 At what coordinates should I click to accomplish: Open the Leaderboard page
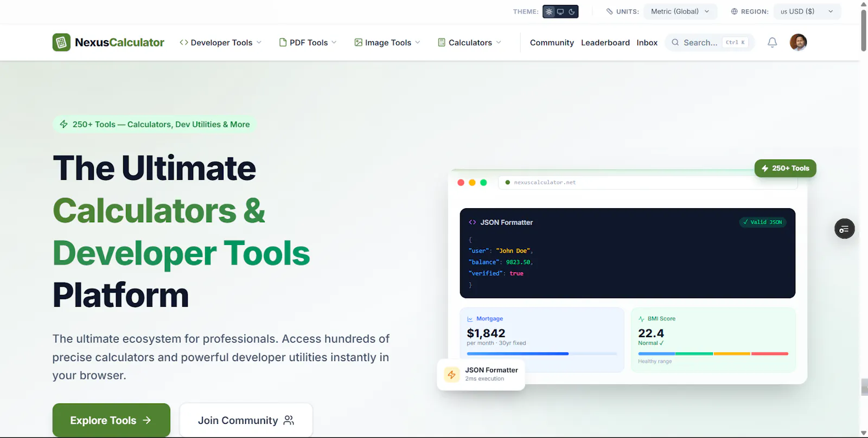pyautogui.click(x=605, y=42)
